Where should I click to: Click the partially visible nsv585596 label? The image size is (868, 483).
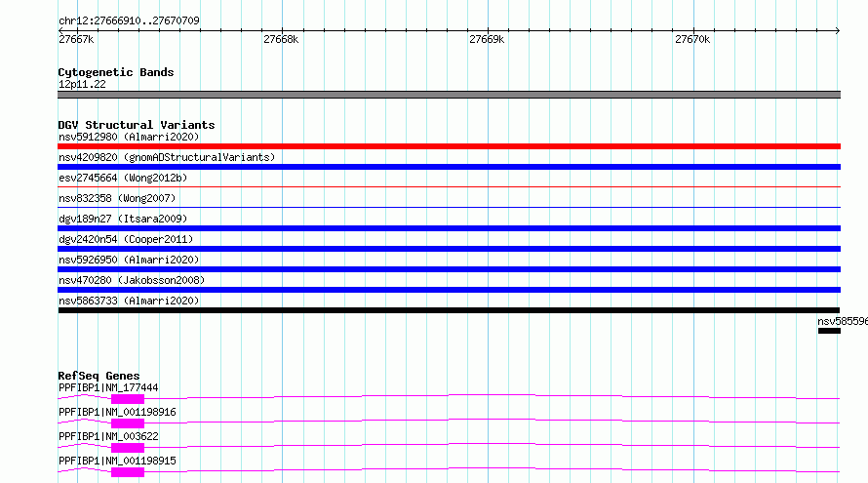[843, 321]
